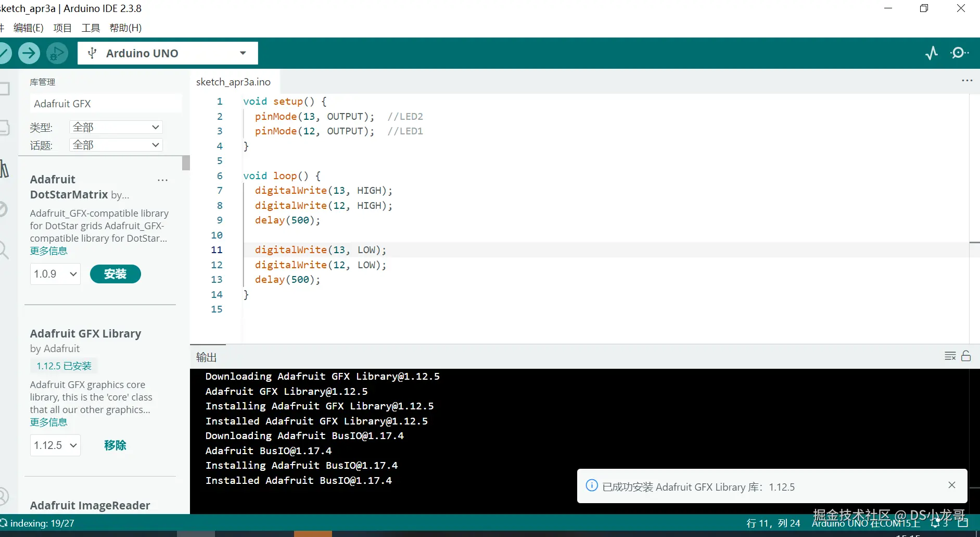Close the install success notification

click(952, 485)
